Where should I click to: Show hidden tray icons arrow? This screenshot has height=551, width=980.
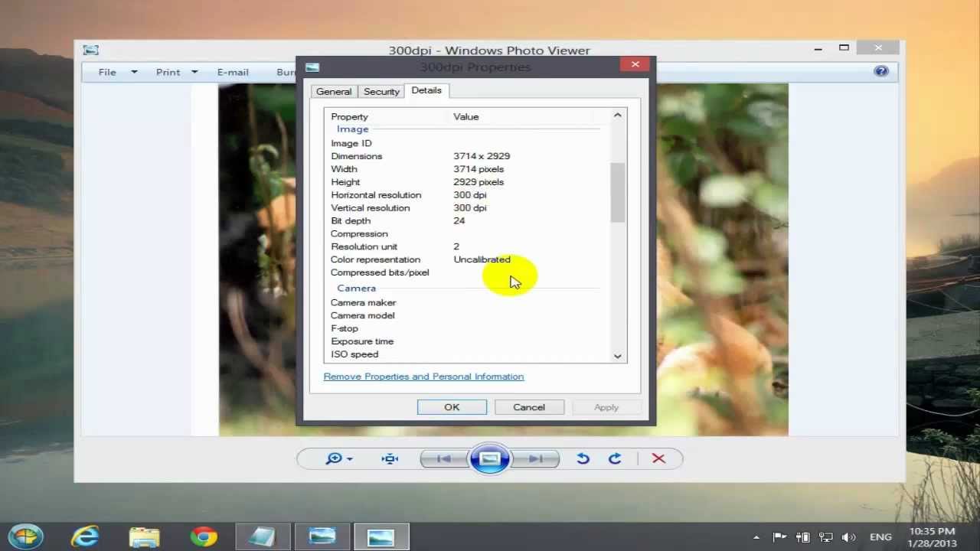[x=756, y=537]
